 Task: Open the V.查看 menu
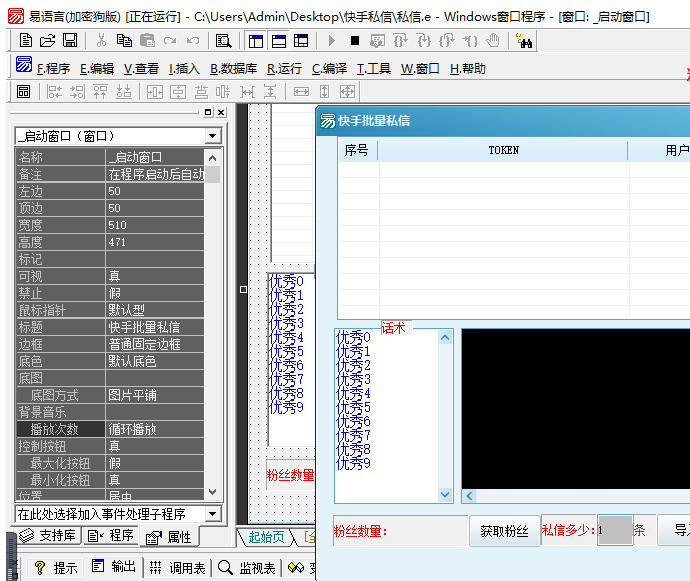click(x=141, y=69)
